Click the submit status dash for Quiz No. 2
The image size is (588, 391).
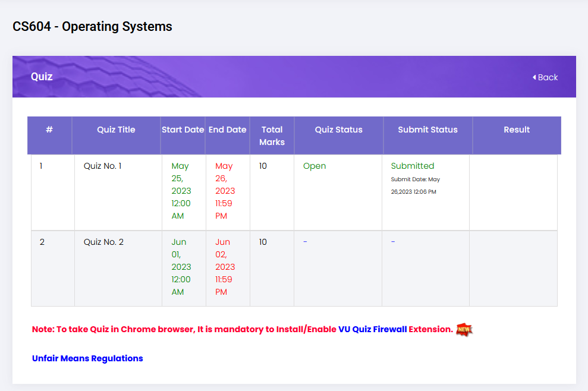[393, 242]
